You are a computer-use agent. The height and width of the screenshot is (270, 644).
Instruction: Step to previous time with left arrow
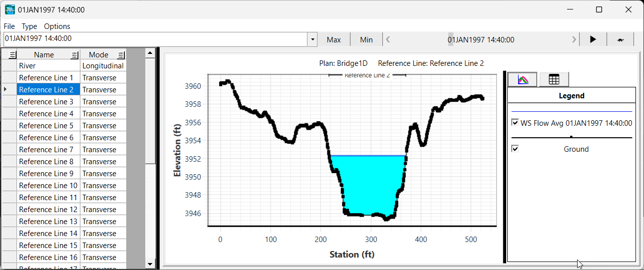pos(388,39)
